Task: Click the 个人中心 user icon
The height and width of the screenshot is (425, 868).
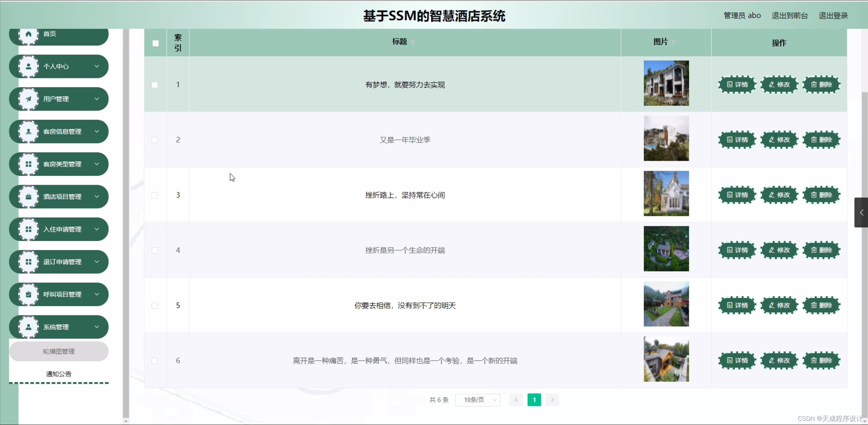Action: click(29, 66)
